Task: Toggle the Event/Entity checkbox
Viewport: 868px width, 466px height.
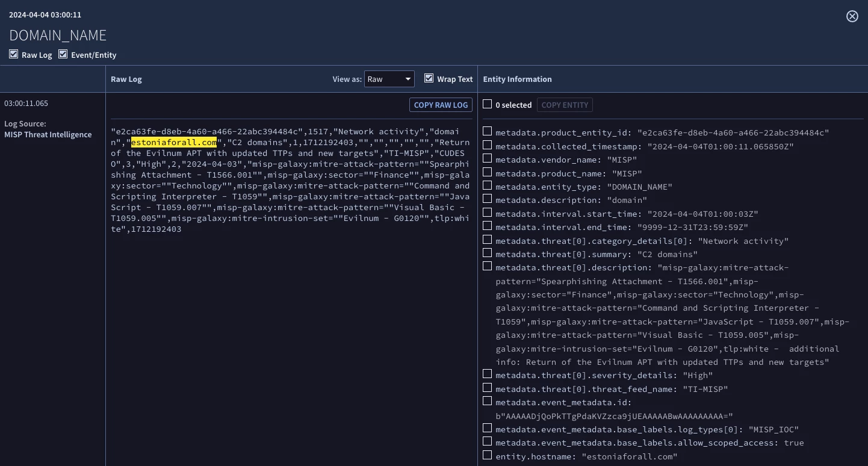Action: [x=63, y=54]
